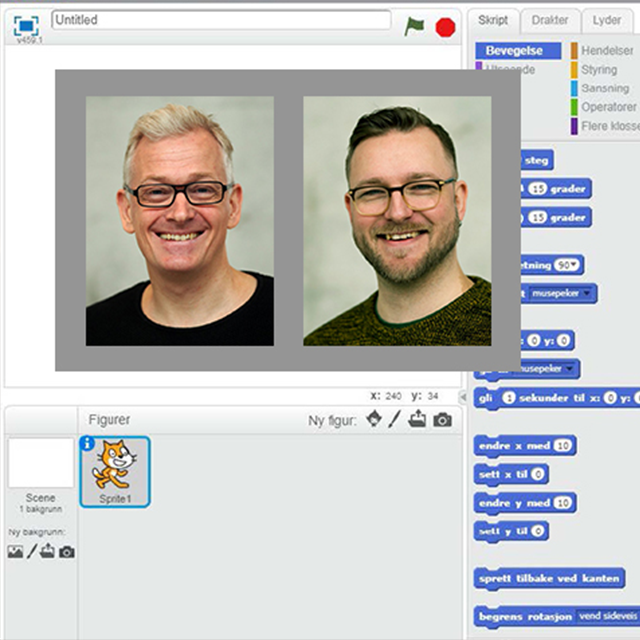Collapse the stage with small arrow
640x640 pixels.
463,396
